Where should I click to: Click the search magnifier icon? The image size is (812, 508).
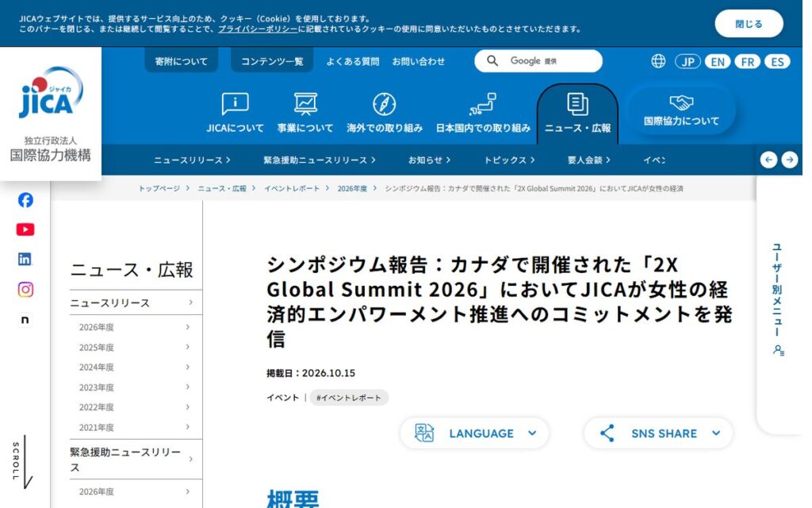click(x=492, y=61)
